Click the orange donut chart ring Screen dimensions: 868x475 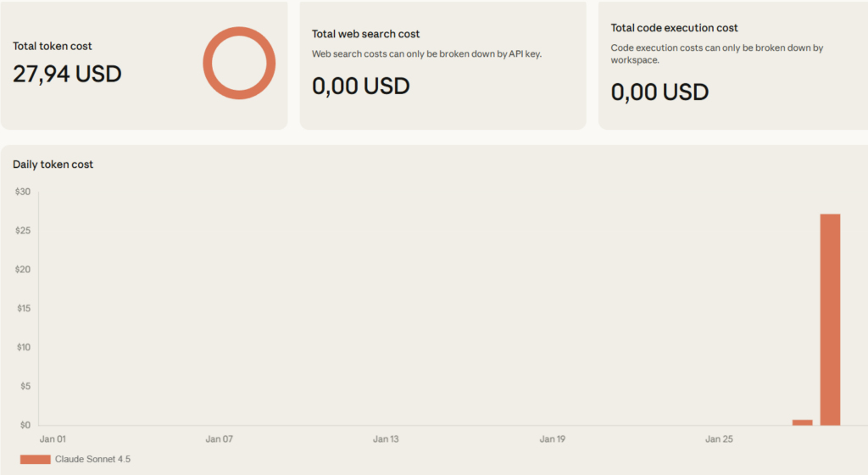pos(209,64)
